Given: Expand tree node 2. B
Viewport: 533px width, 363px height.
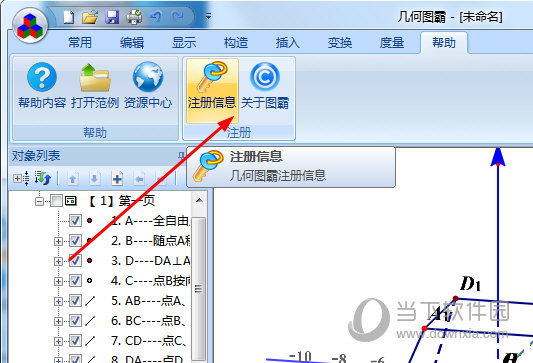Looking at the screenshot, I should tap(58, 241).
